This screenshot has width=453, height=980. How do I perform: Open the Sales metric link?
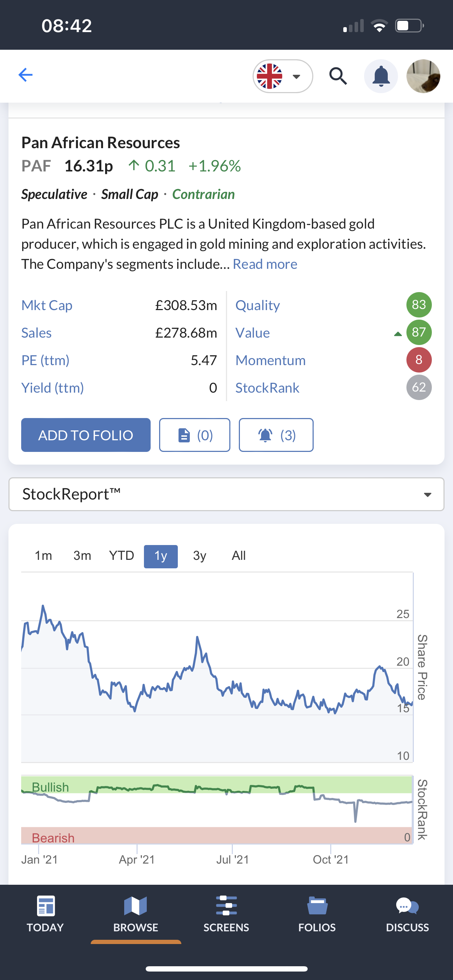(x=36, y=333)
